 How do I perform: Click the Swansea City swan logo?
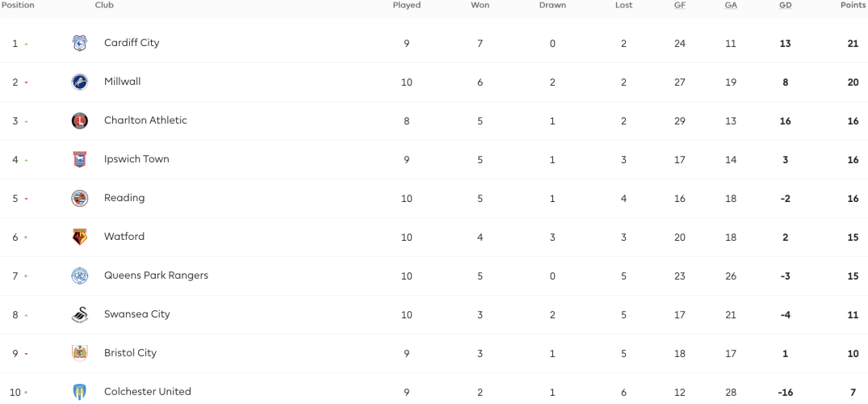[x=80, y=315]
